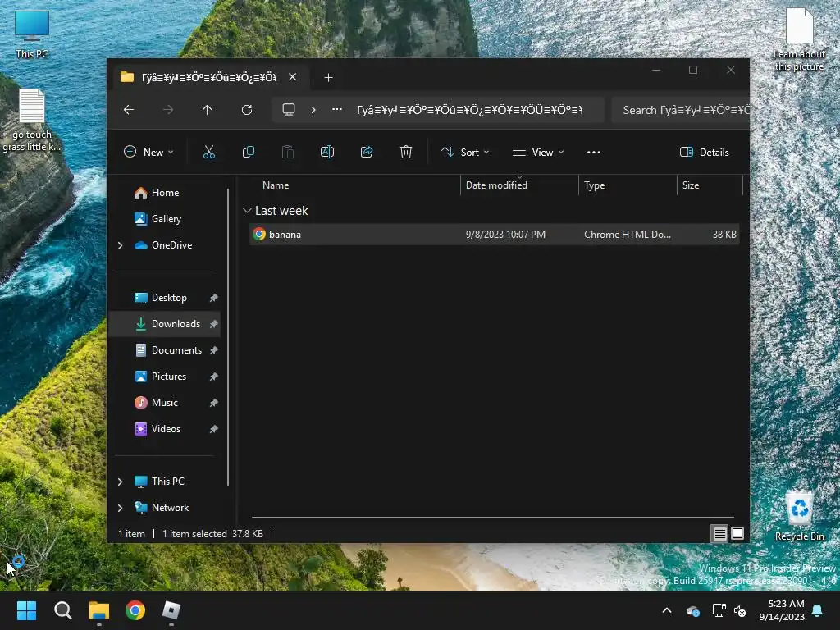Click the muted volume tray icon
Image resolution: width=840 pixels, height=630 pixels.
coord(740,610)
